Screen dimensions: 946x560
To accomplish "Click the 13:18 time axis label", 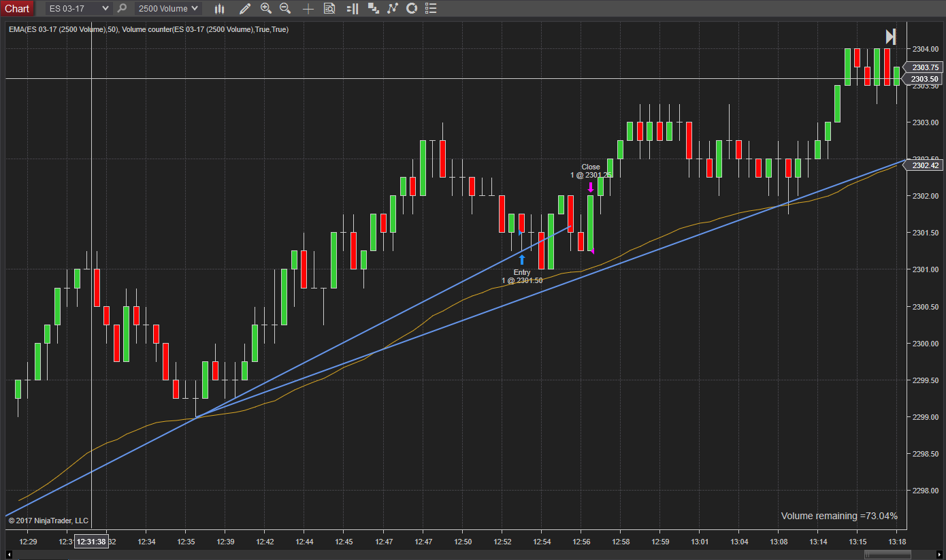I will (897, 542).
